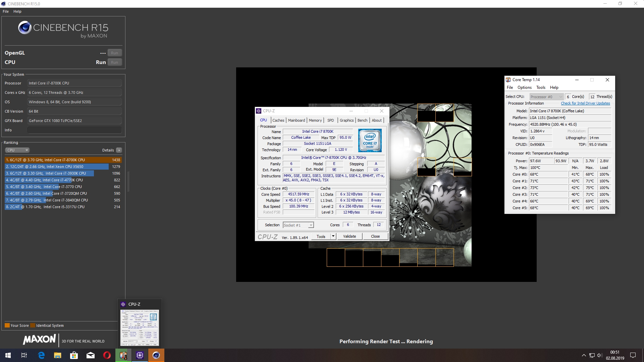The image size is (644, 362).
Task: Launch Opera browser from taskbar
Action: 107,355
